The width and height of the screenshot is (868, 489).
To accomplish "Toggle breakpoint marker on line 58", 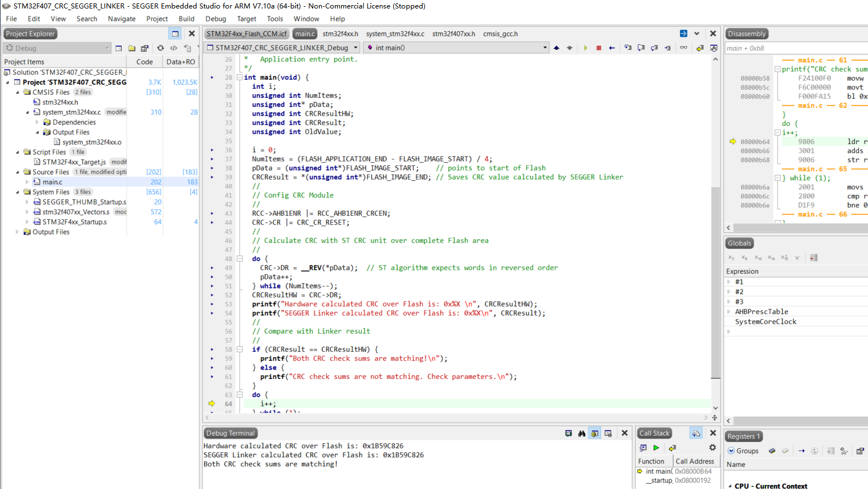I will (x=212, y=350).
